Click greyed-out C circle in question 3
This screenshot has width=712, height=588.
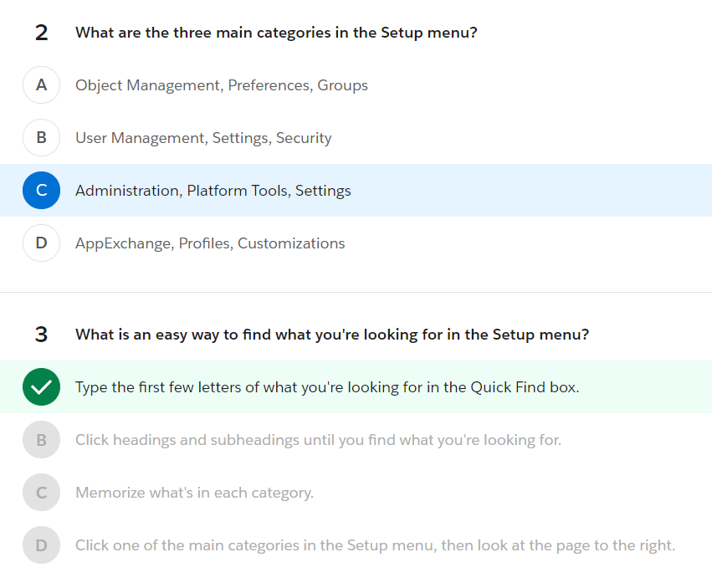click(41, 492)
